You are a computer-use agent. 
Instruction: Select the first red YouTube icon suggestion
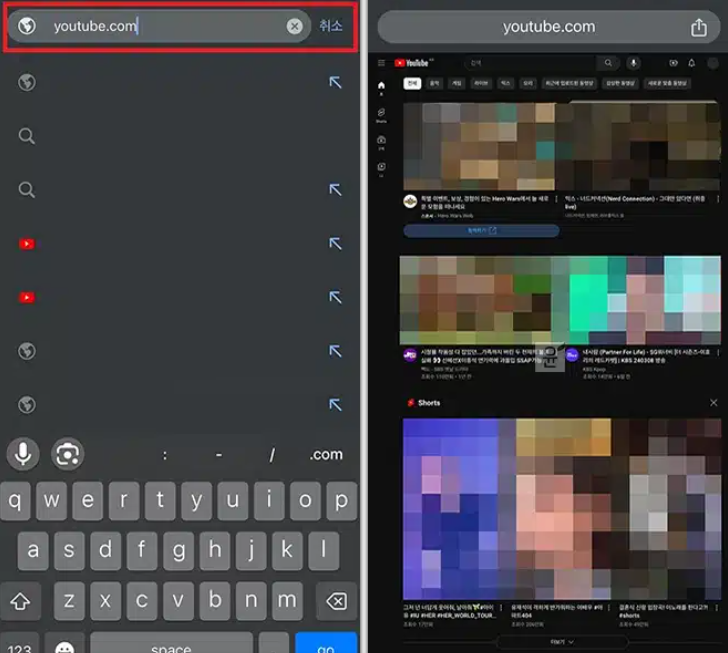[x=26, y=244]
